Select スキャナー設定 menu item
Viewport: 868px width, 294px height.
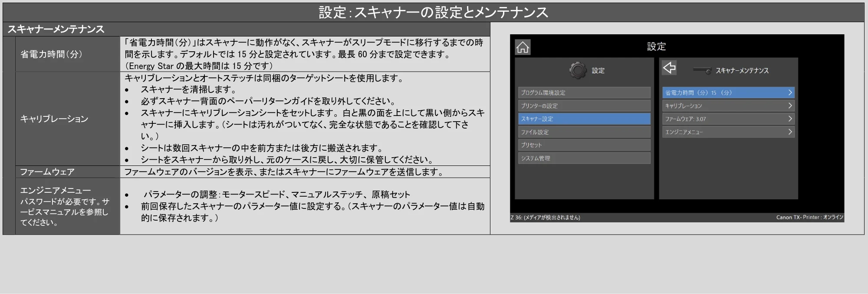[584, 119]
